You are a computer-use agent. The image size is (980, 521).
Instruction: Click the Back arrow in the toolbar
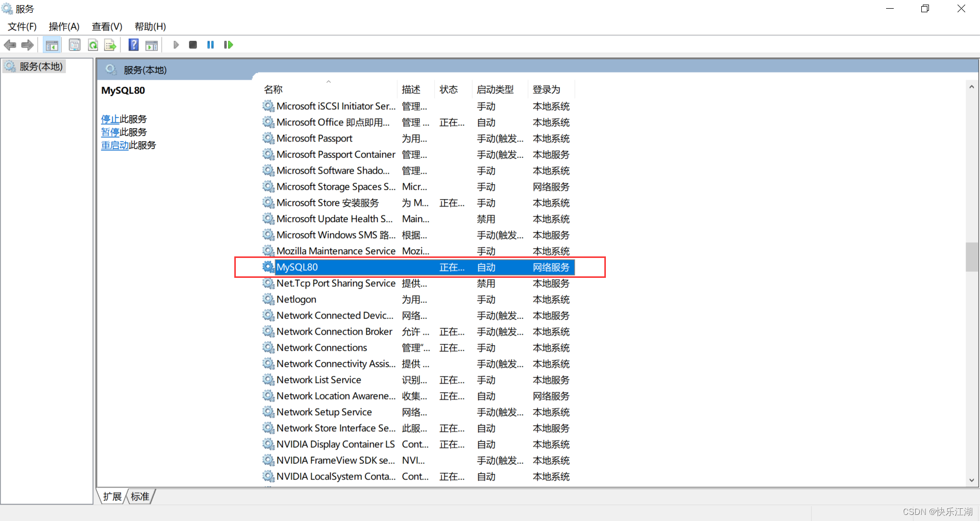pos(10,45)
